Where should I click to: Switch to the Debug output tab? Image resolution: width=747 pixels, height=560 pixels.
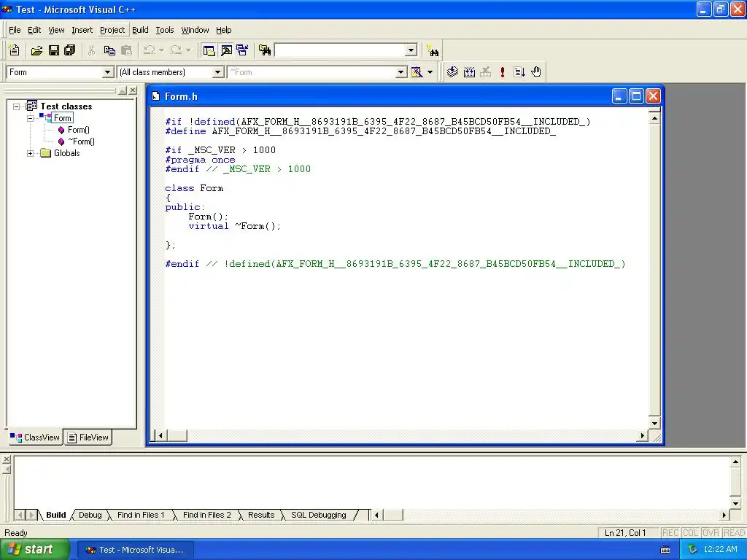[x=90, y=515]
